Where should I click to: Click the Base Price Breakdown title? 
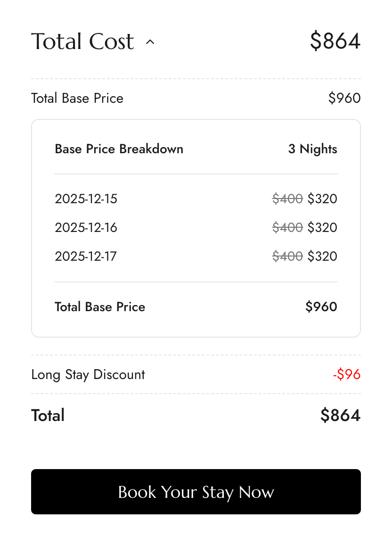point(119,149)
